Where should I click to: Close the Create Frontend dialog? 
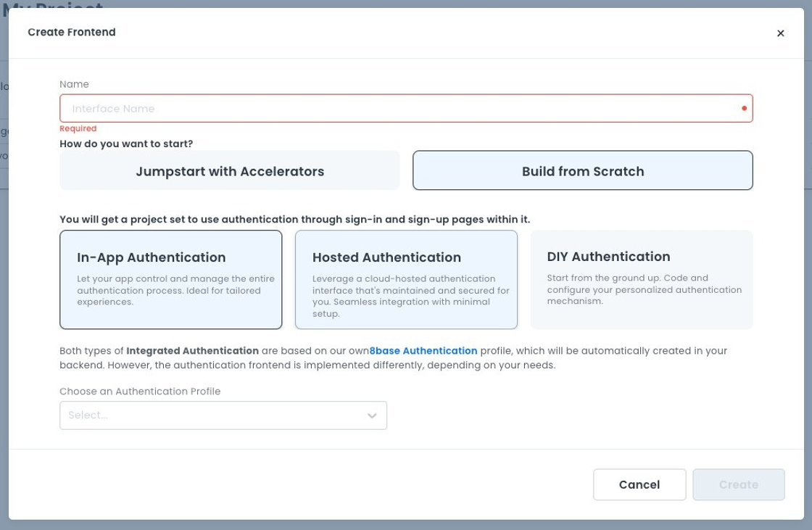pyautogui.click(x=780, y=33)
